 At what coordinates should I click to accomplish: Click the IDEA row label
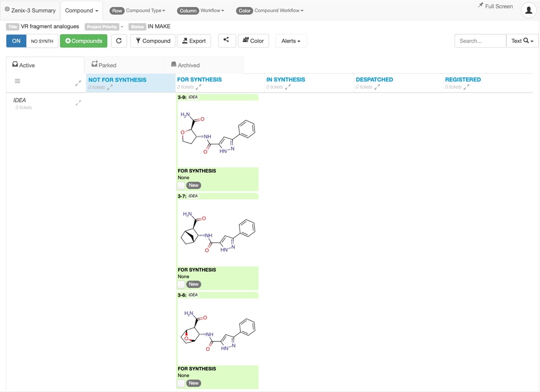(20, 100)
